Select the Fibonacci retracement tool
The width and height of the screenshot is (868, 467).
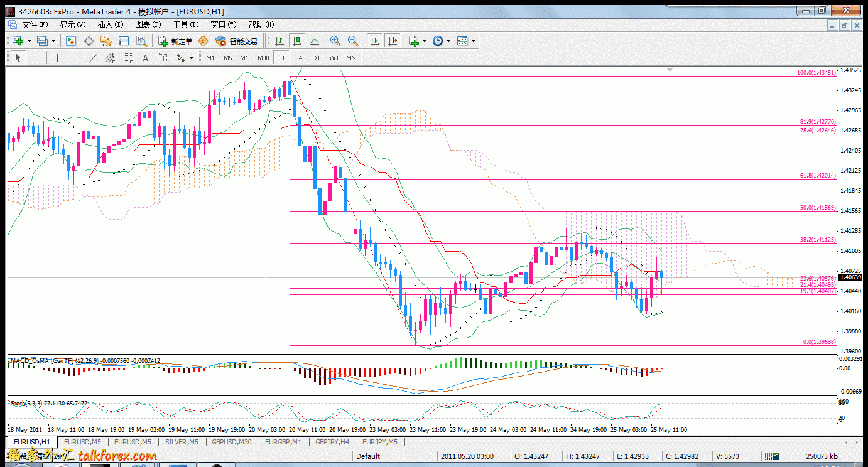pos(128,58)
